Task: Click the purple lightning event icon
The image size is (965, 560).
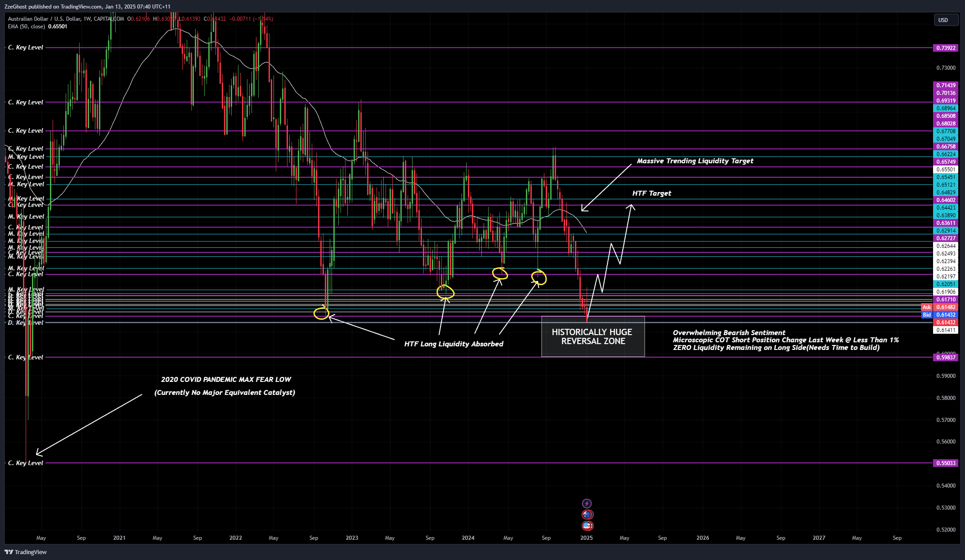Action: (x=587, y=503)
